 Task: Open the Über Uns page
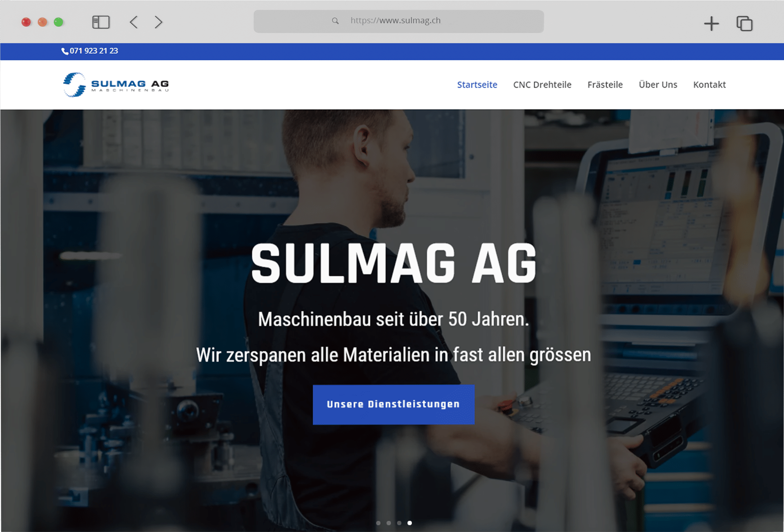[658, 84]
